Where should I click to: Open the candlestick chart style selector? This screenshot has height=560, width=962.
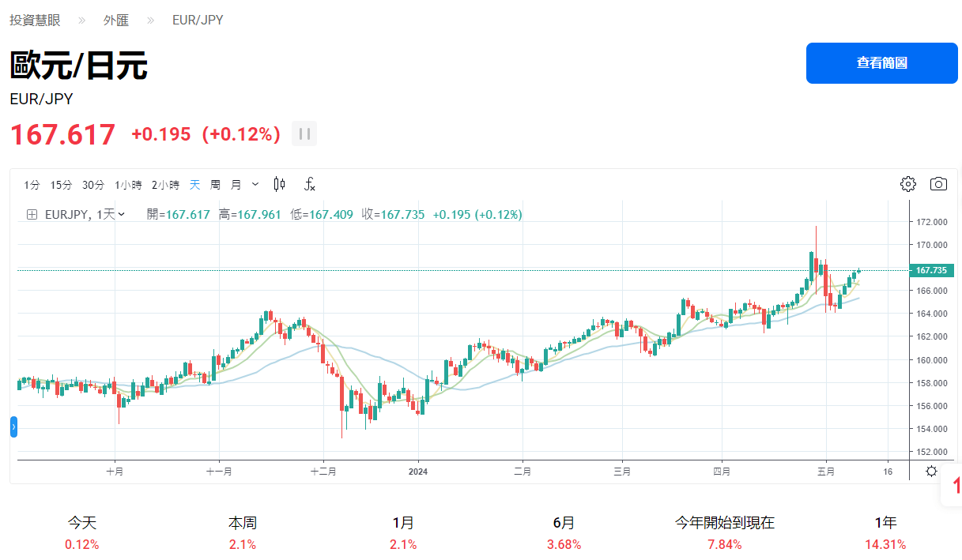[x=279, y=184]
